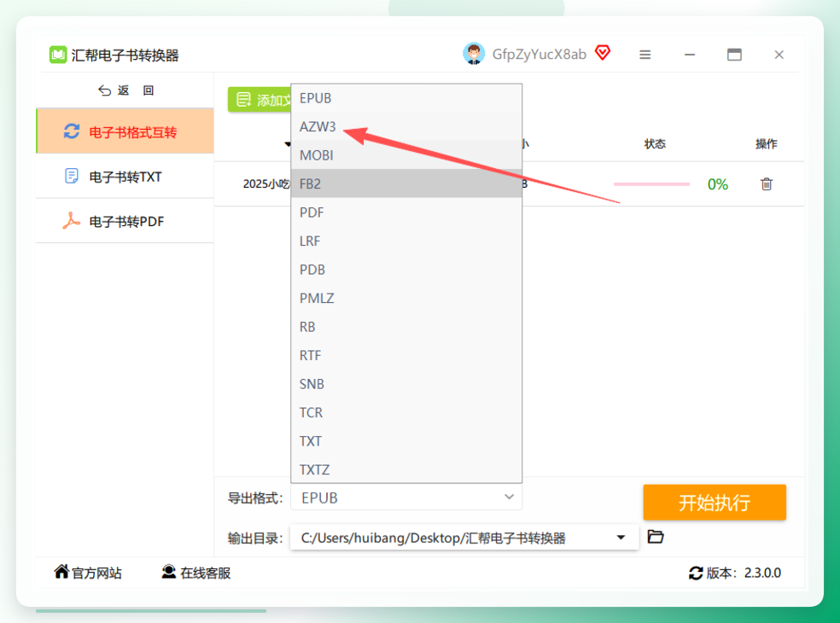Pick TXTZ output format

pos(406,469)
